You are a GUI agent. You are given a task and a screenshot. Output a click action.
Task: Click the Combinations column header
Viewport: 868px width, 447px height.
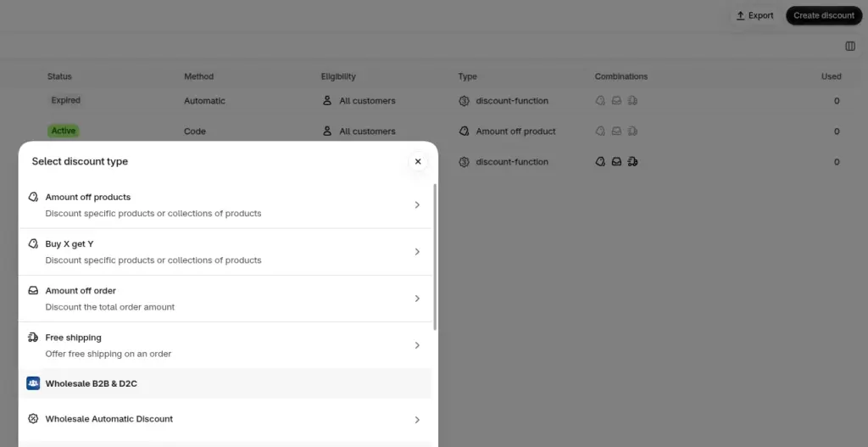[x=621, y=76]
